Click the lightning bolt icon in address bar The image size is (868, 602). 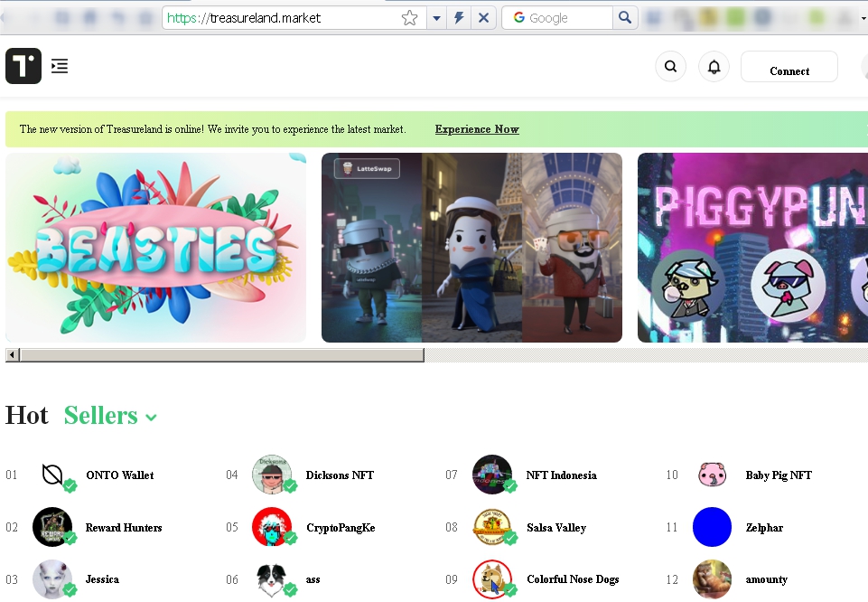pos(460,18)
